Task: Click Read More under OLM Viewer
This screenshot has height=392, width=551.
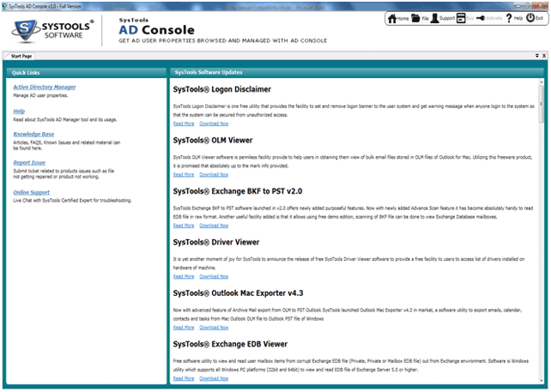Action: tap(184, 175)
